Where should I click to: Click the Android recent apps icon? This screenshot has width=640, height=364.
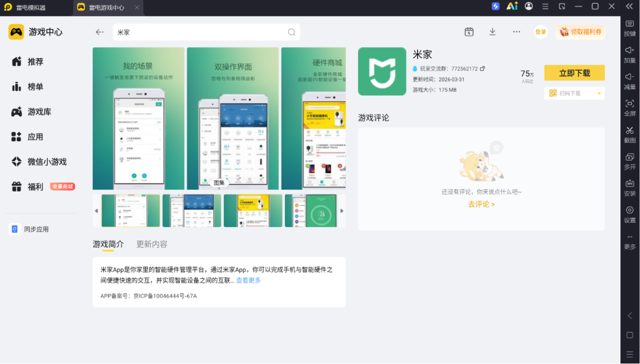[x=630, y=354]
